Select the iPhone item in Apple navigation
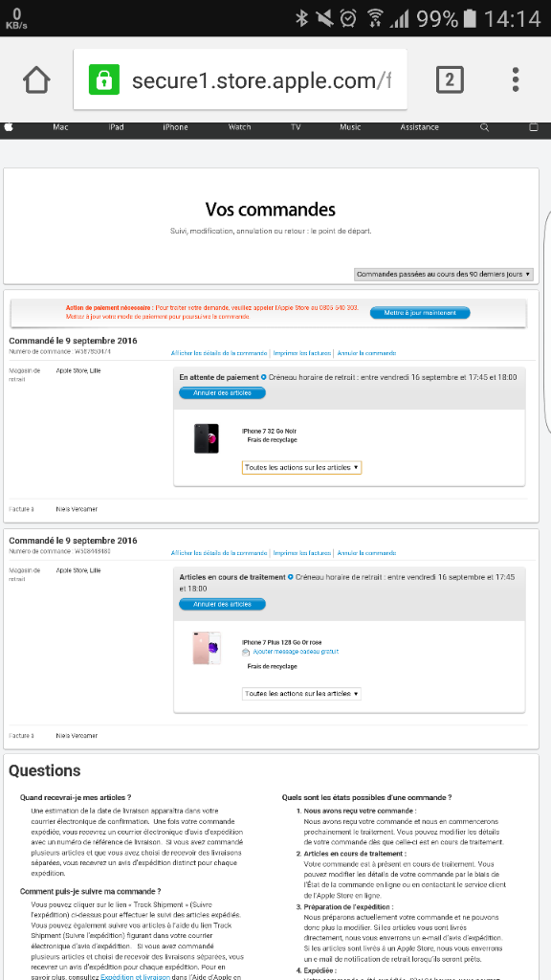 tap(175, 127)
